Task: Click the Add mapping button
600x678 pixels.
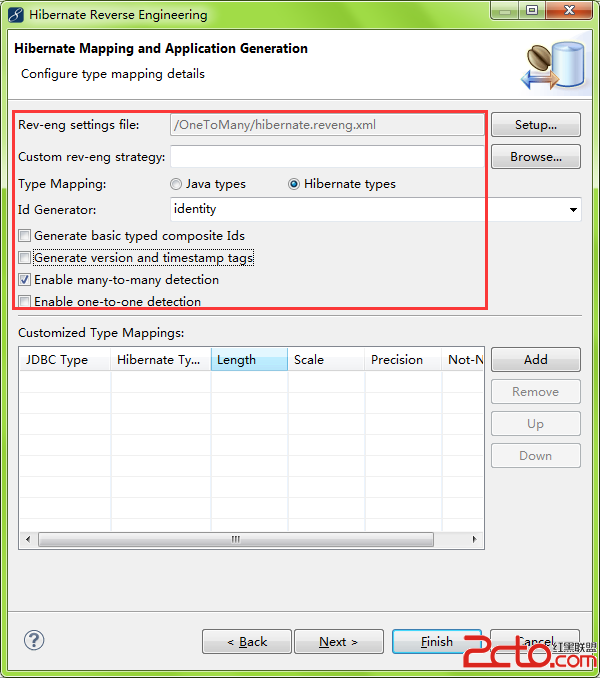Action: (536, 359)
